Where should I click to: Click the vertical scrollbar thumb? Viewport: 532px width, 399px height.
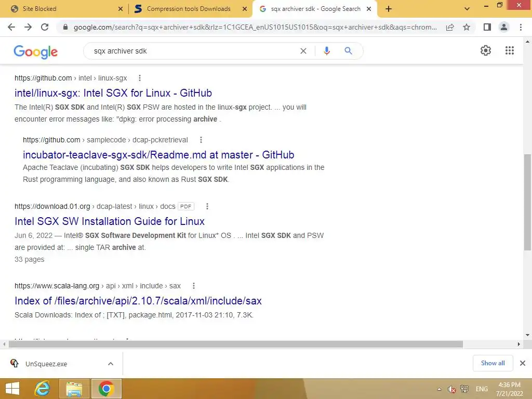click(x=528, y=202)
